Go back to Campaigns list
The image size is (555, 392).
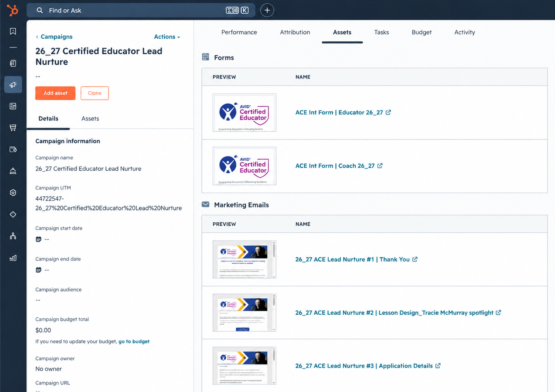pyautogui.click(x=54, y=37)
